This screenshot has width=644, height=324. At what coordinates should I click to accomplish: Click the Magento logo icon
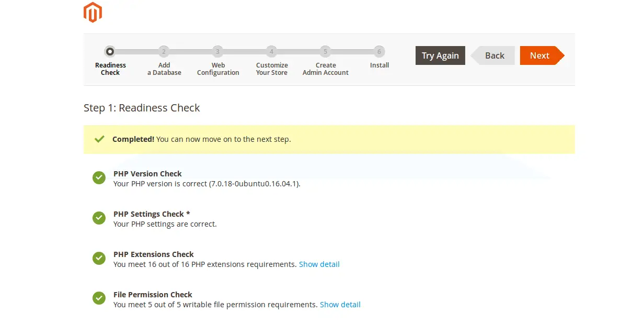tap(93, 13)
